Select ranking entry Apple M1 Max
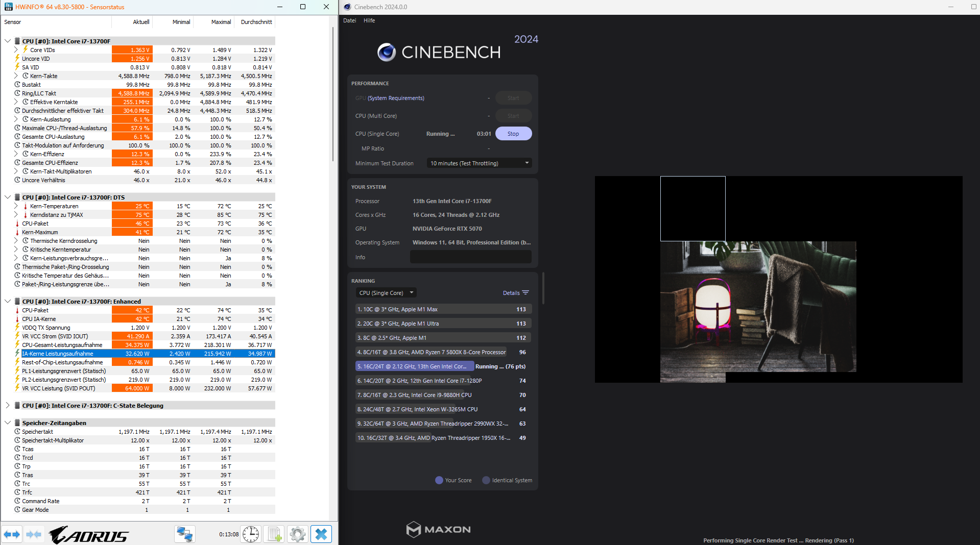 click(444, 309)
